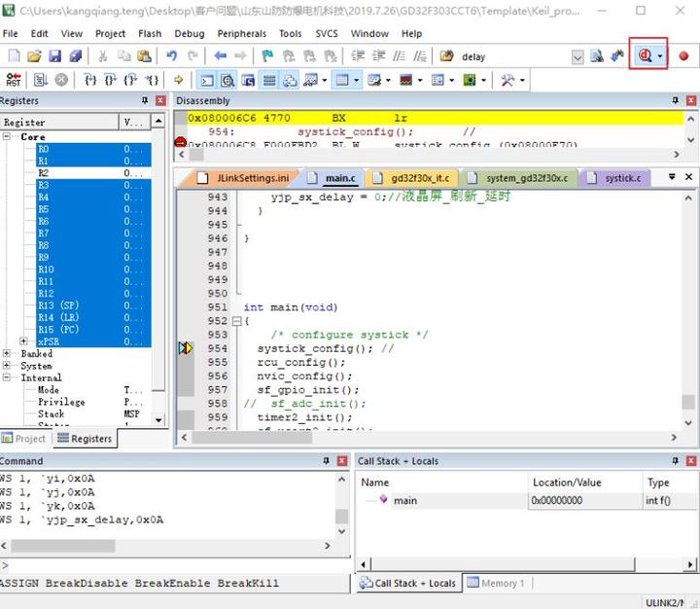Click the Step Into braces icon
This screenshot has width=700, height=609.
pyautogui.click(x=90, y=80)
